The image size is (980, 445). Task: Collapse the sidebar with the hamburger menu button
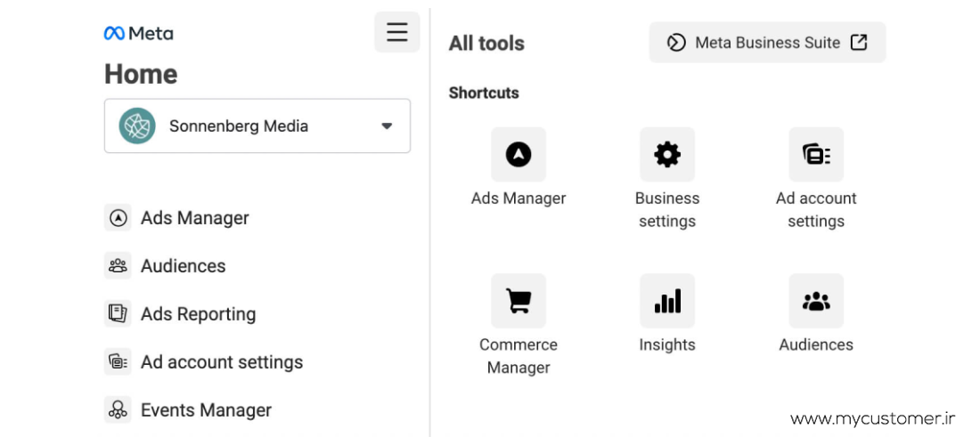(x=396, y=32)
